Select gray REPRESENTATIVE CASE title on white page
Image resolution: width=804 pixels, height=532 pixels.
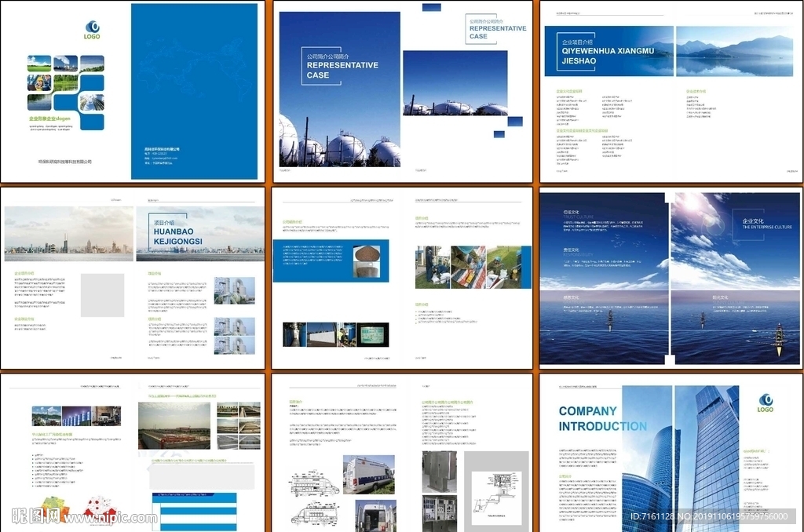click(497, 32)
